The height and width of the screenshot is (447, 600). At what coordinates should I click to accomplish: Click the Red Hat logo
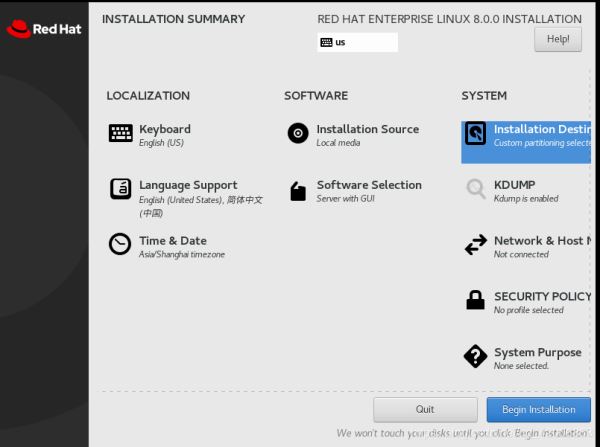click(43, 29)
